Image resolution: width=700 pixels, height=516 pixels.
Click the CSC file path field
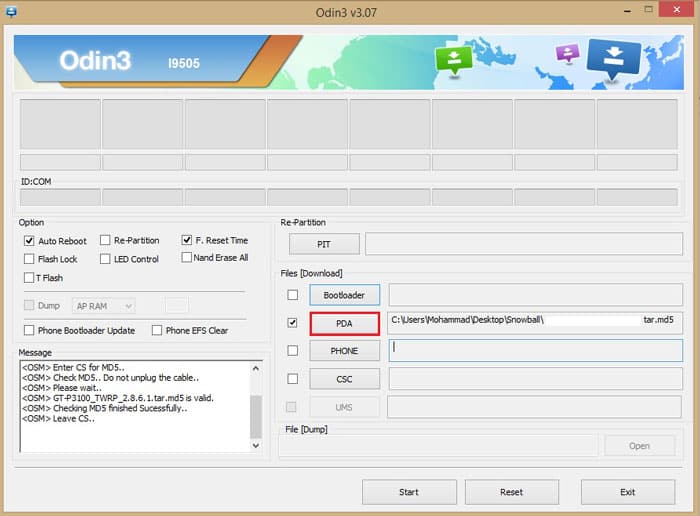[535, 379]
